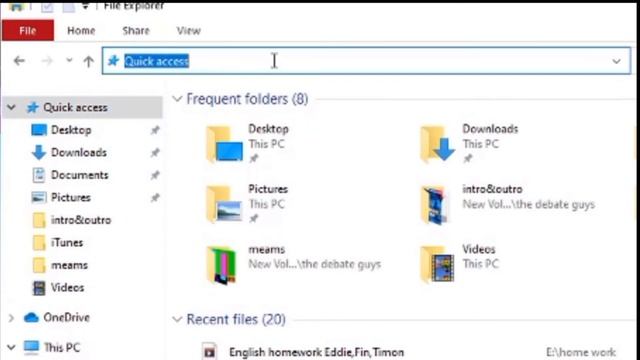Click the Pictures sidebar image icon
This screenshot has height=360, width=640.
click(39, 198)
